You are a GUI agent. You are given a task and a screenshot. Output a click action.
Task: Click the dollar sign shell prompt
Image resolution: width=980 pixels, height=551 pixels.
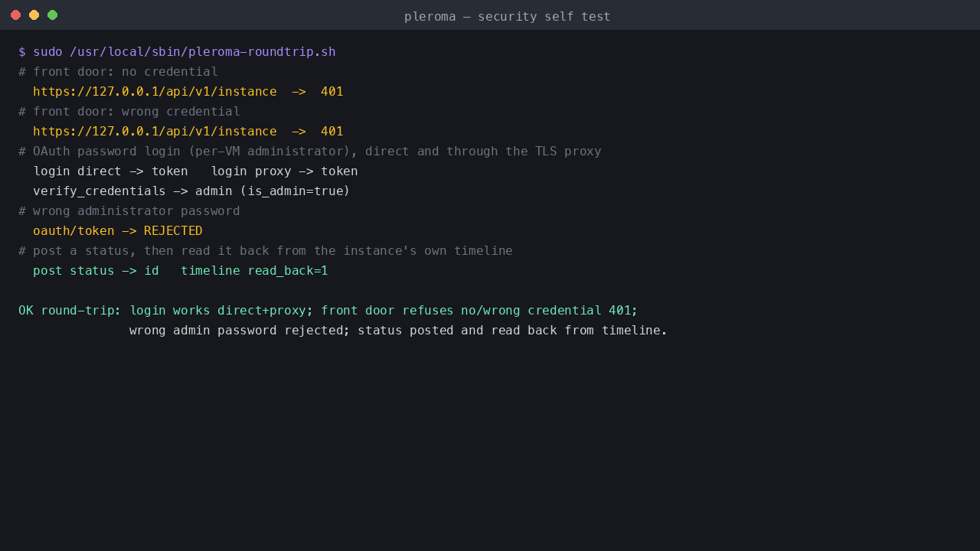pos(22,52)
